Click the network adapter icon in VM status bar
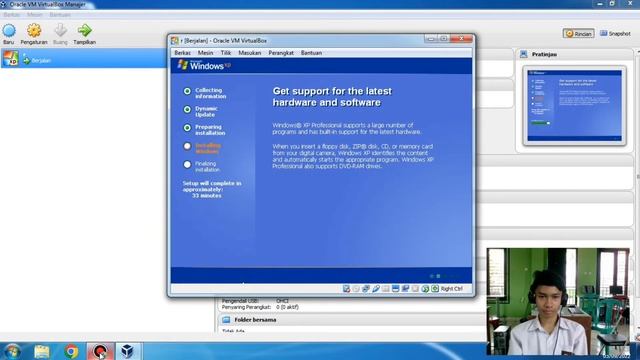The height and width of the screenshot is (360, 640). [x=366, y=289]
